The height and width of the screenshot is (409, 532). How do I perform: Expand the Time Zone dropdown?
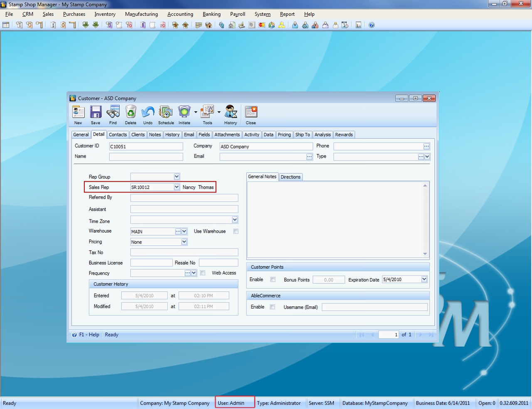pos(235,219)
